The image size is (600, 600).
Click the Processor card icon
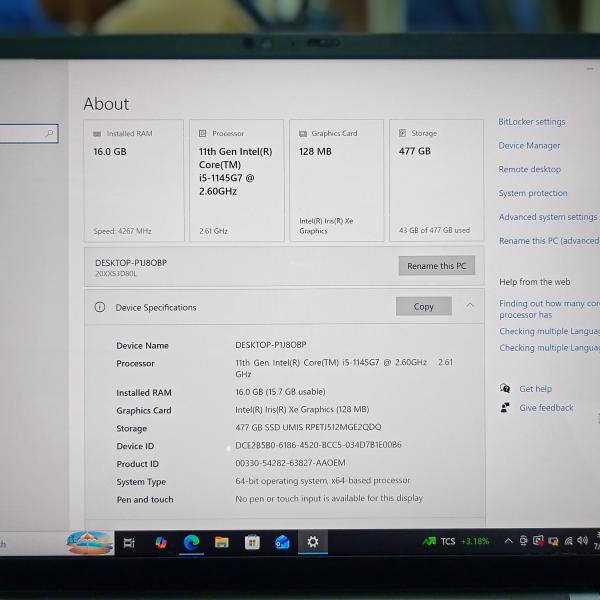(202, 133)
